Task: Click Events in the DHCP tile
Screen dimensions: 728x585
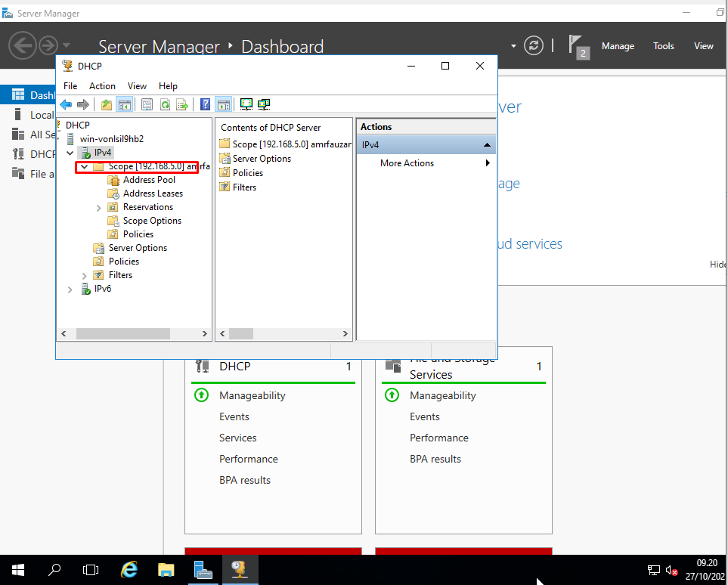Action: click(x=234, y=416)
